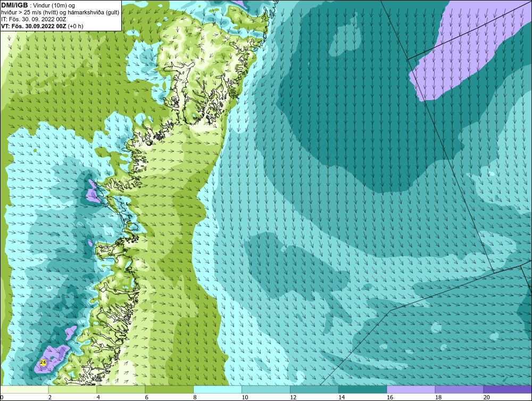Select the 12–14 m/s teal swatch
The height and width of the screenshot is (401, 532).
pyautogui.click(x=314, y=389)
